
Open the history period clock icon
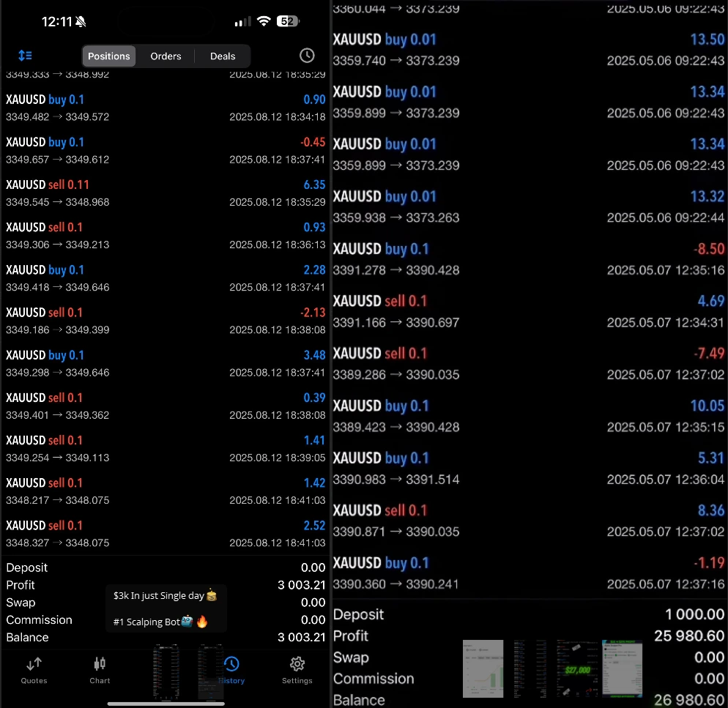(x=307, y=56)
